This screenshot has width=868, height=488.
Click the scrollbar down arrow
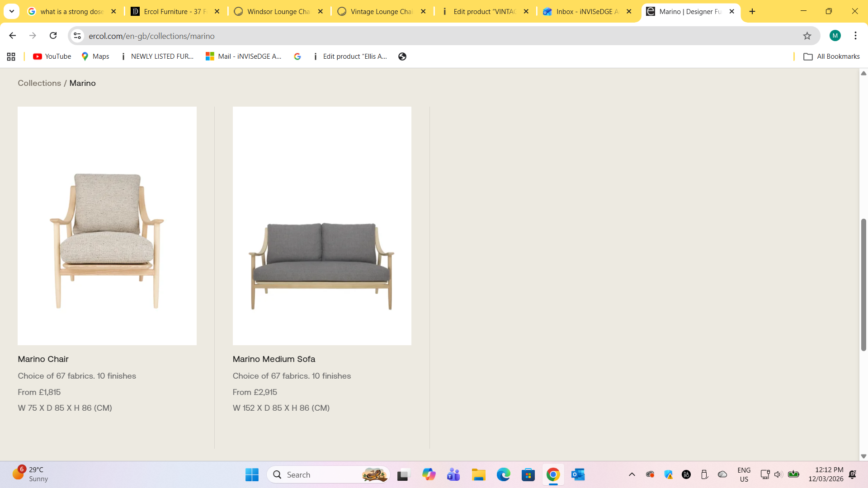click(863, 456)
